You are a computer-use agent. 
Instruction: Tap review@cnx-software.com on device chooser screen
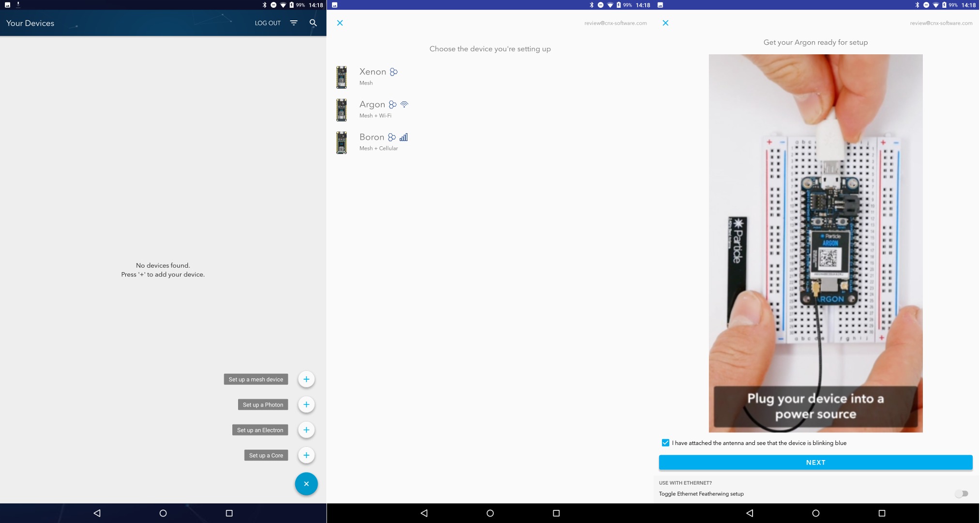click(616, 23)
